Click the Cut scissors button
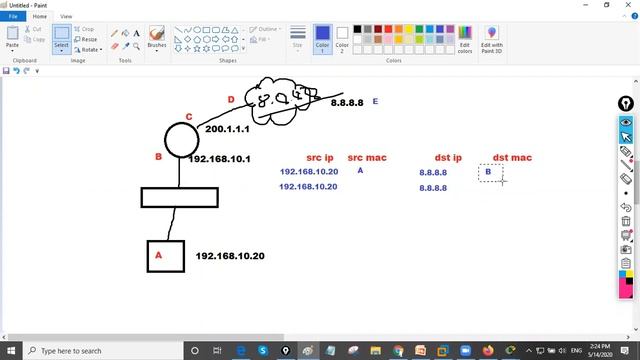 pos(33,29)
